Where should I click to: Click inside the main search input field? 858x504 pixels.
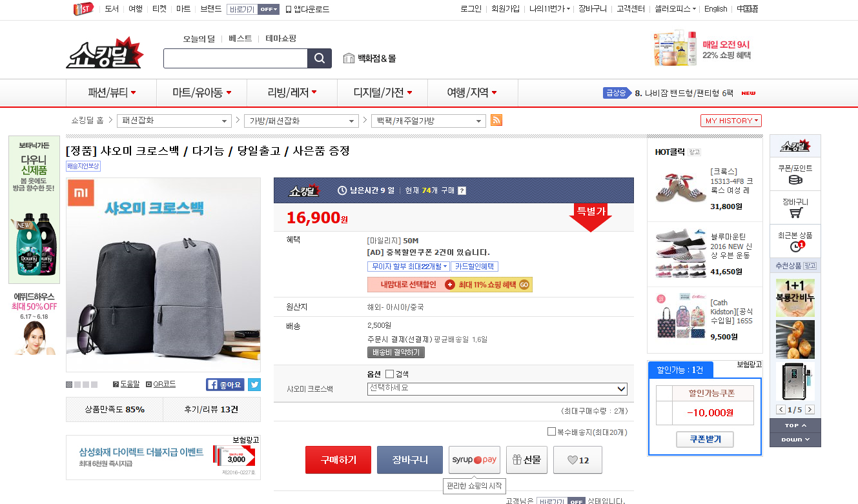[x=235, y=59]
